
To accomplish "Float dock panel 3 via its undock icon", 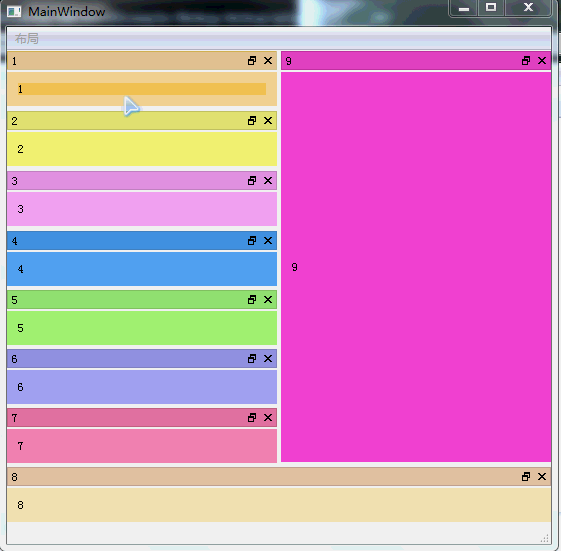I will click(252, 181).
